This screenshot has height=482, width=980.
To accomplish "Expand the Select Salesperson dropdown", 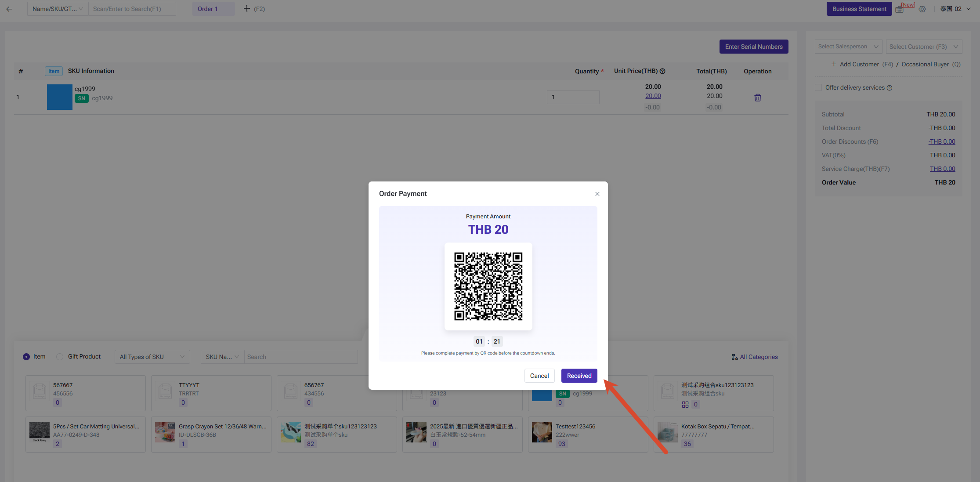I will point(849,47).
